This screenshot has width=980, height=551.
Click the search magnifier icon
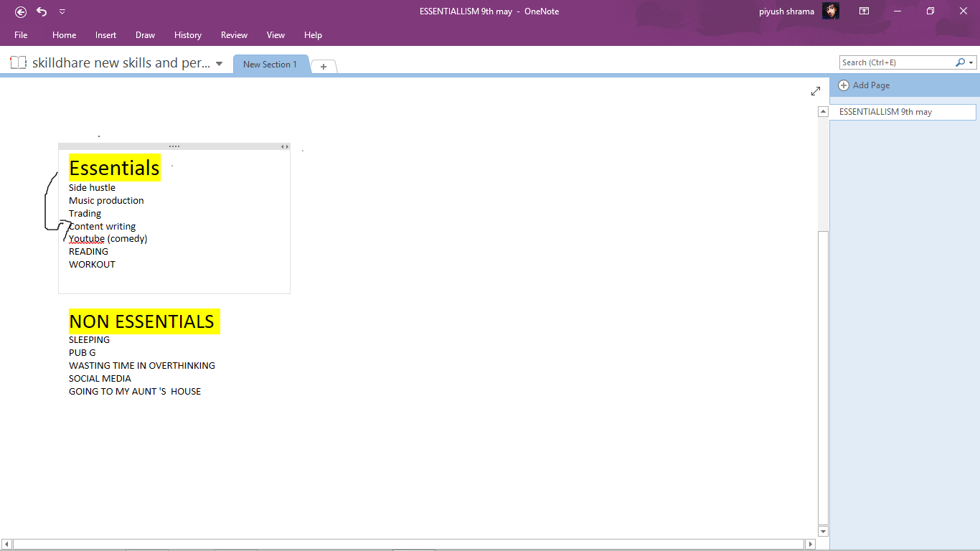pyautogui.click(x=960, y=62)
